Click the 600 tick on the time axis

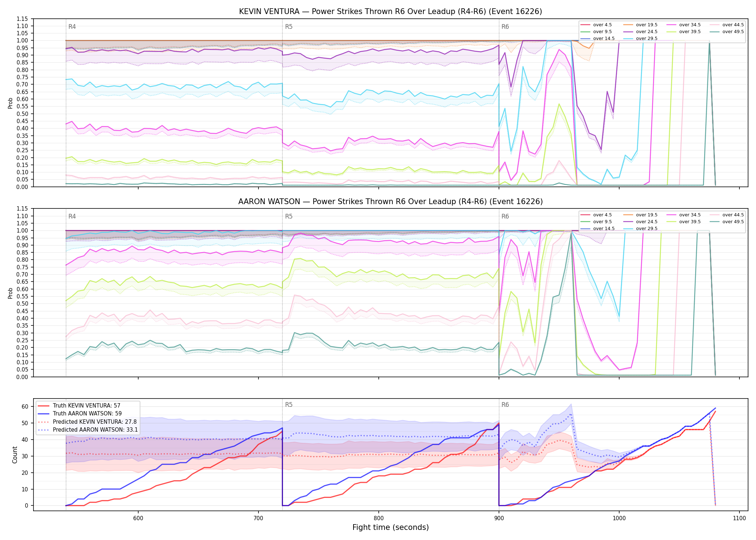click(x=138, y=518)
